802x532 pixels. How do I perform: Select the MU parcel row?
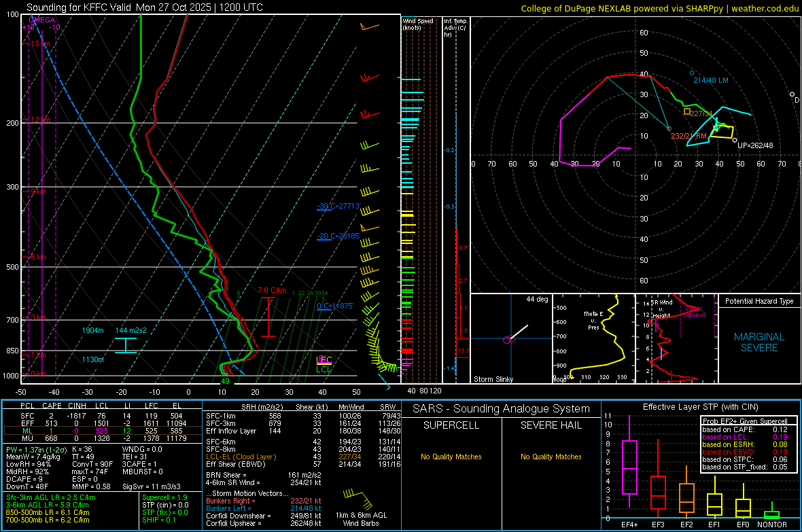click(102, 438)
